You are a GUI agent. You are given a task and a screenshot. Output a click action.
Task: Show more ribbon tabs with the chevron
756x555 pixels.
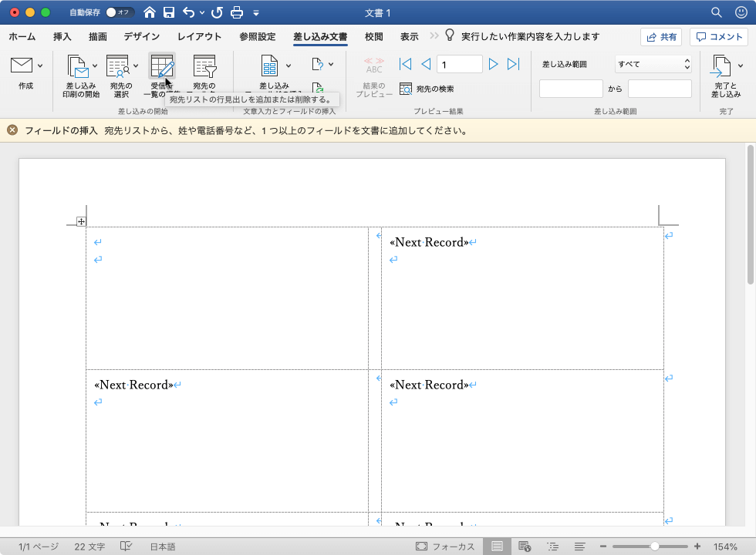(x=434, y=35)
